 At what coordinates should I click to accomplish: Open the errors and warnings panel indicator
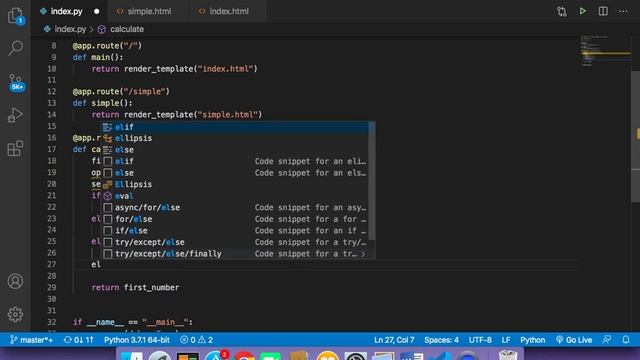tap(196, 340)
